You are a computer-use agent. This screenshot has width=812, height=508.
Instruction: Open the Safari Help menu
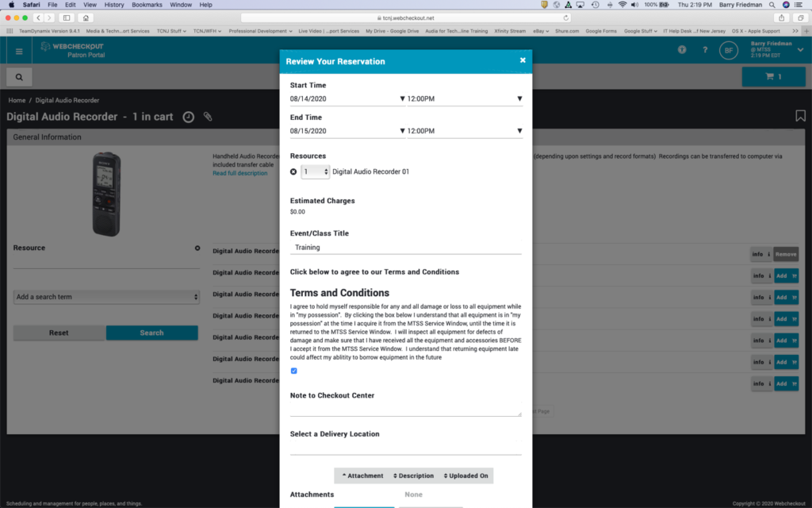205,5
